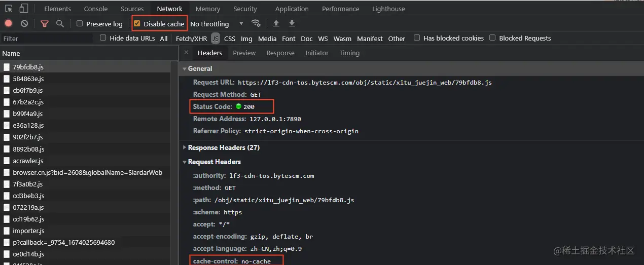Viewport: 644px width, 265px height.
Task: Switch to the Console tab
Action: [96, 9]
